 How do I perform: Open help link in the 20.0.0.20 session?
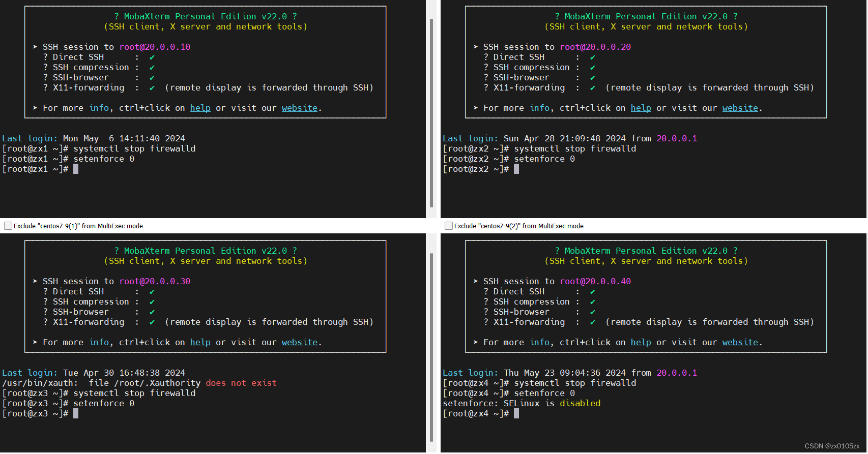pos(641,108)
